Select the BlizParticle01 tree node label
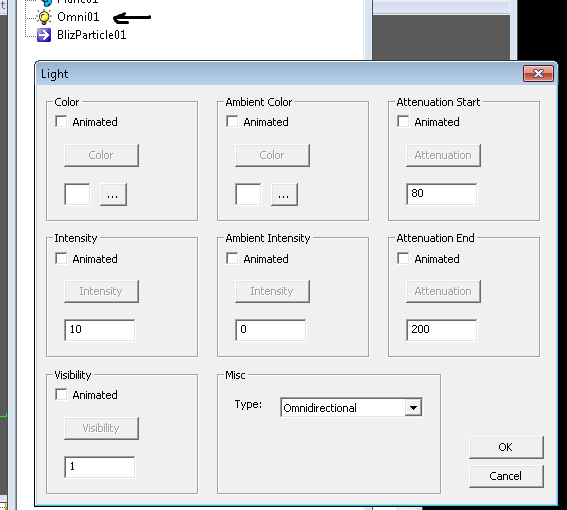Screen dimensions: 567x510 91,35
